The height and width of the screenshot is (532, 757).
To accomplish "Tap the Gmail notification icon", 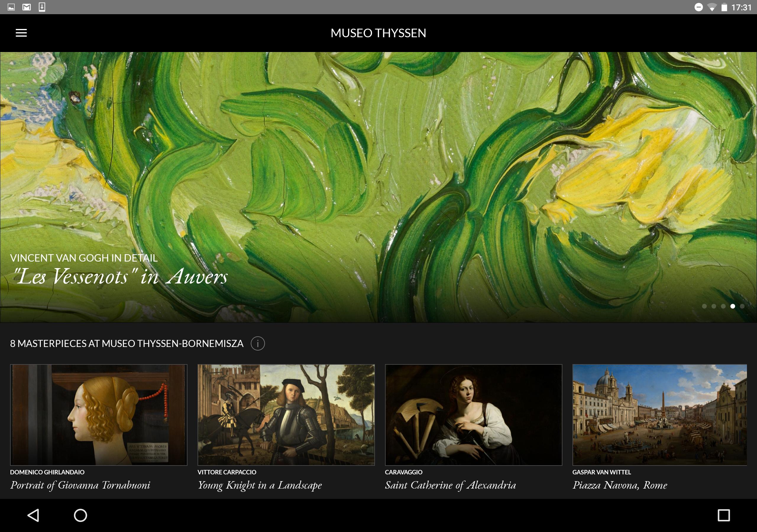I will point(27,7).
